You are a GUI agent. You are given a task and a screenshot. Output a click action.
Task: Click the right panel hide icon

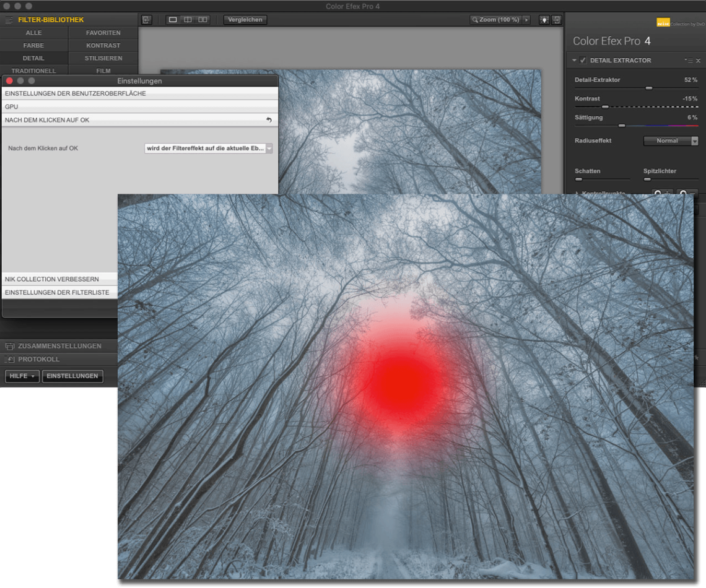(x=556, y=20)
